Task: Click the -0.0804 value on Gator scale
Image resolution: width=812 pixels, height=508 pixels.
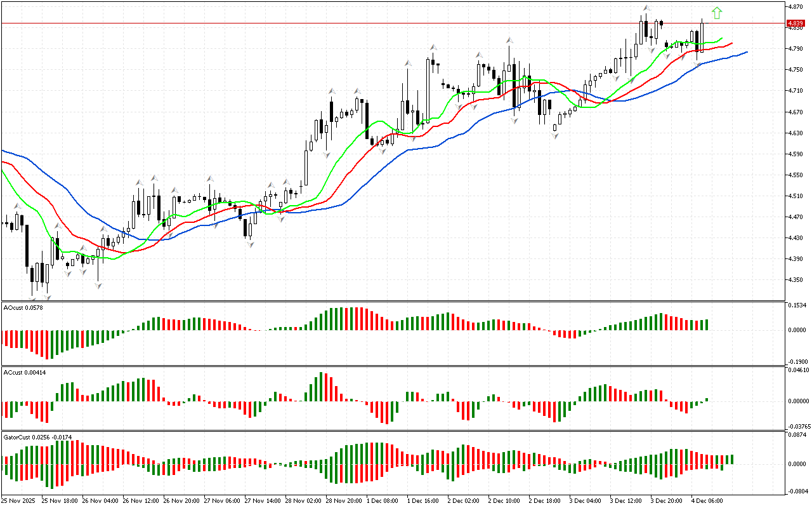Action: 797,491
